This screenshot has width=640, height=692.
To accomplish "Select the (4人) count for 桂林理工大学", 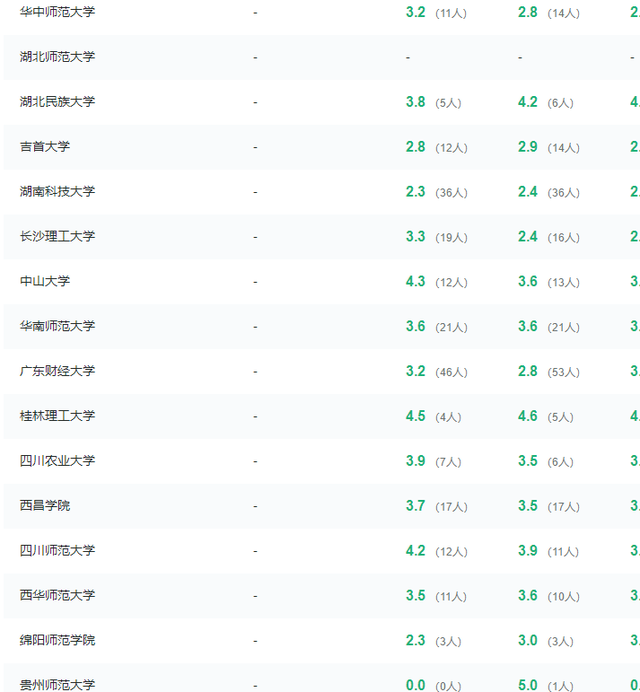I will coord(448,417).
